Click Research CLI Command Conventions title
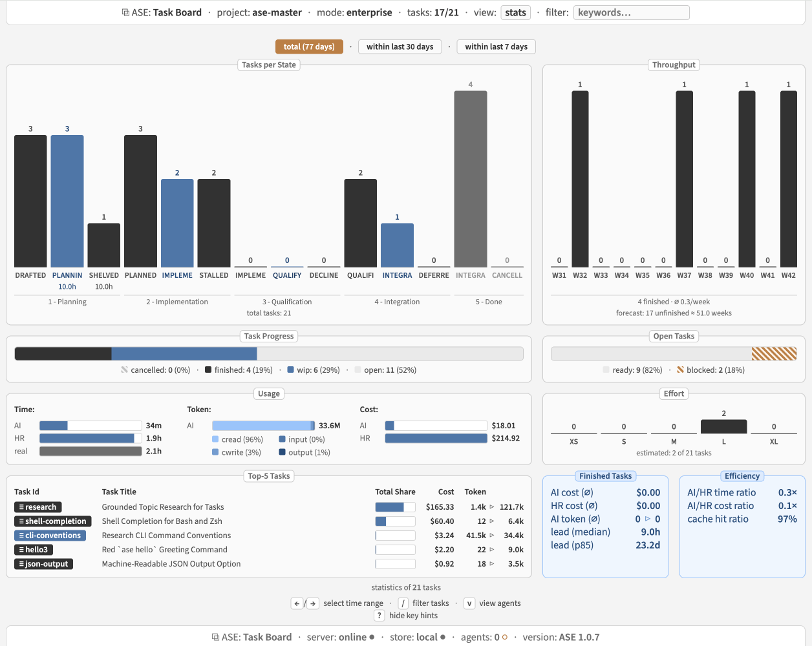Image resolution: width=812 pixels, height=646 pixels. click(x=166, y=536)
